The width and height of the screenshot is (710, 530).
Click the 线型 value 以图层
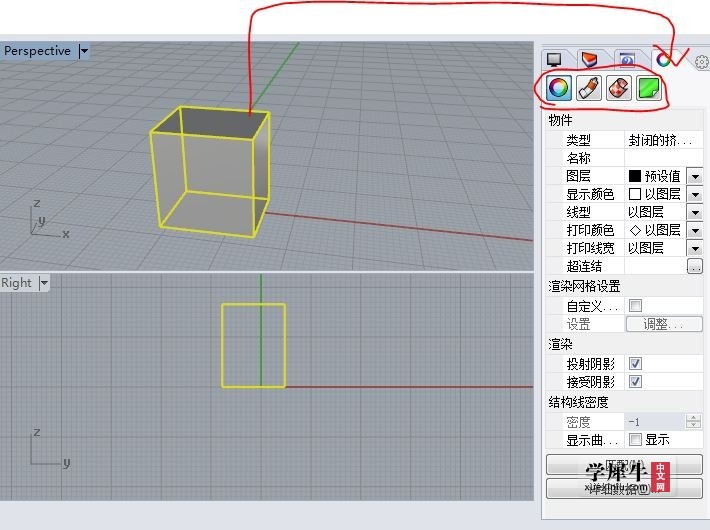(x=646, y=212)
